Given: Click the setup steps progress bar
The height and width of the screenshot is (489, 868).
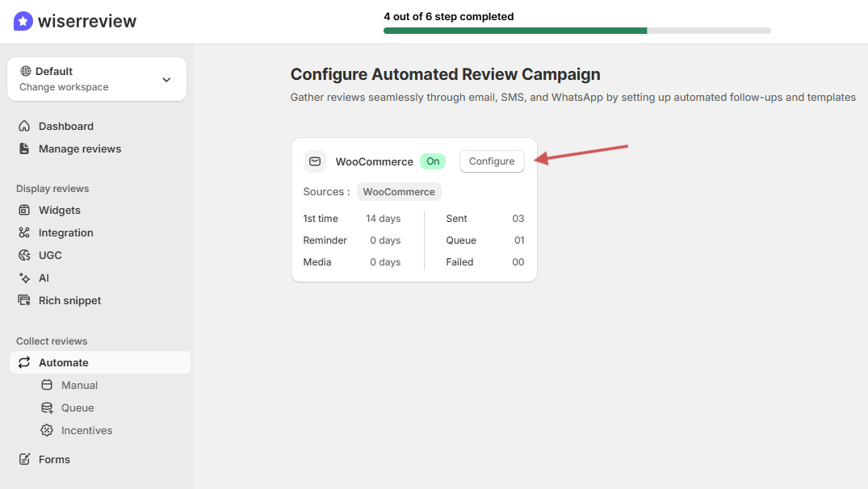Looking at the screenshot, I should click(x=577, y=31).
